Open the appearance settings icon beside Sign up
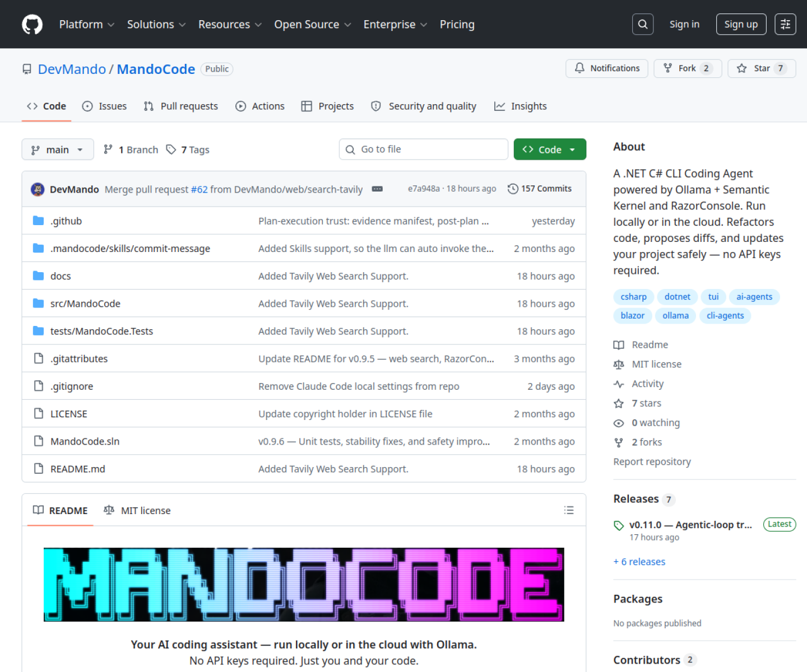 [785, 24]
